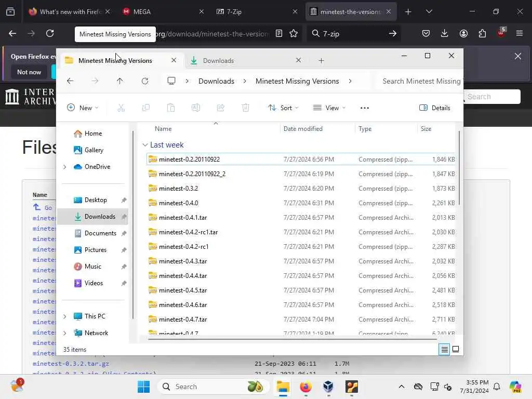Click the taskbar Search box
532x399 pixels.
213,387
